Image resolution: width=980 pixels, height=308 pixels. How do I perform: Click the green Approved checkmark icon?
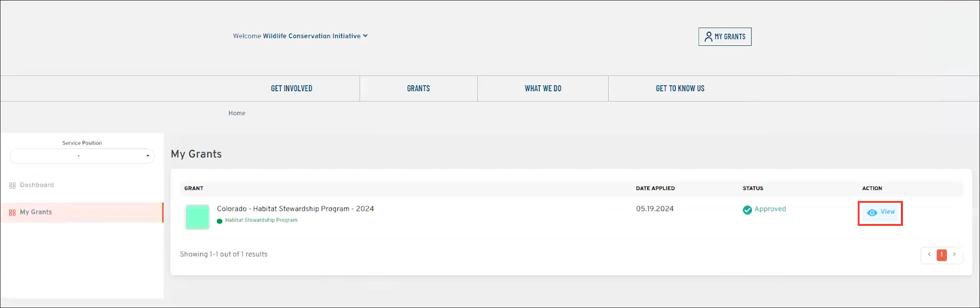[x=747, y=210]
